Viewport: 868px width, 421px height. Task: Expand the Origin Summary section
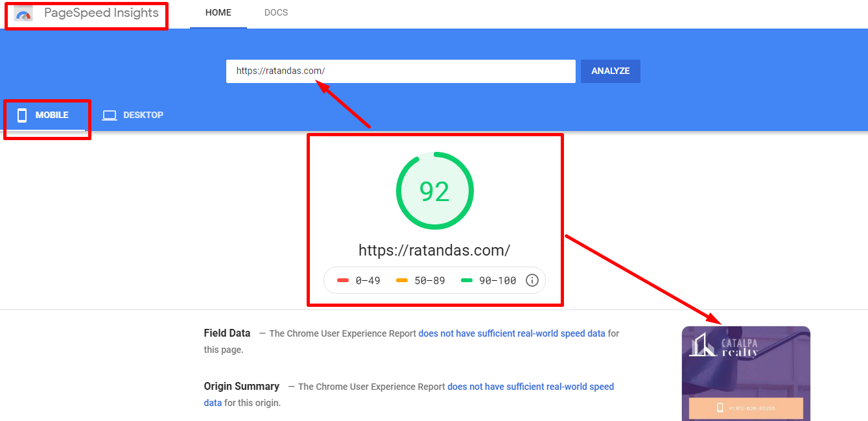click(241, 386)
